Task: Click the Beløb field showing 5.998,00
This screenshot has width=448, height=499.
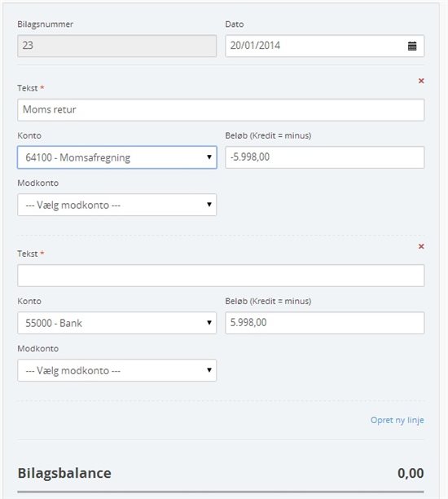Action: 325,323
